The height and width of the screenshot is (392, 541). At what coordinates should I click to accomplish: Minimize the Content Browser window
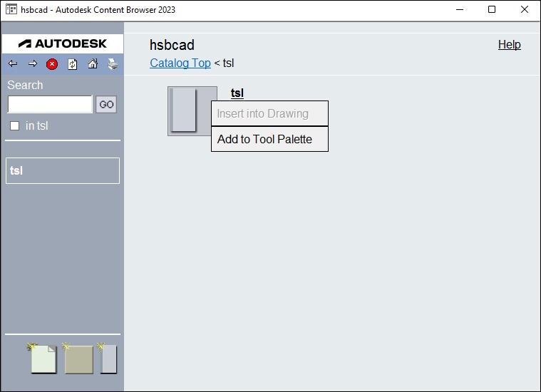(x=460, y=10)
